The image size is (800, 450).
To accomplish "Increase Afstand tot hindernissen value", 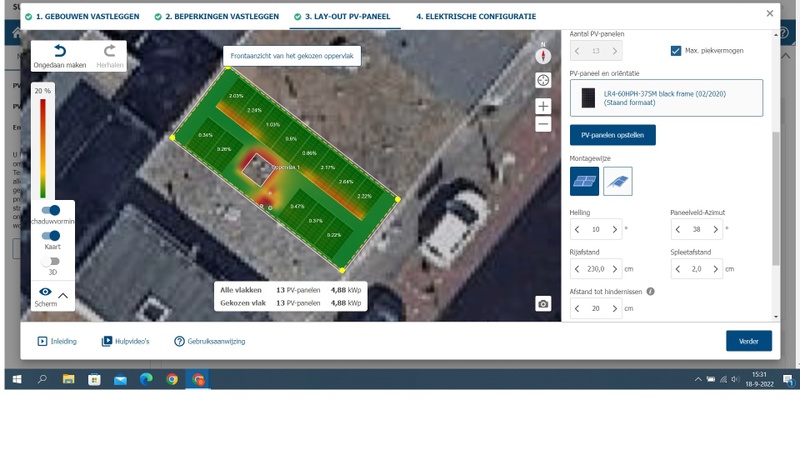I will [615, 309].
